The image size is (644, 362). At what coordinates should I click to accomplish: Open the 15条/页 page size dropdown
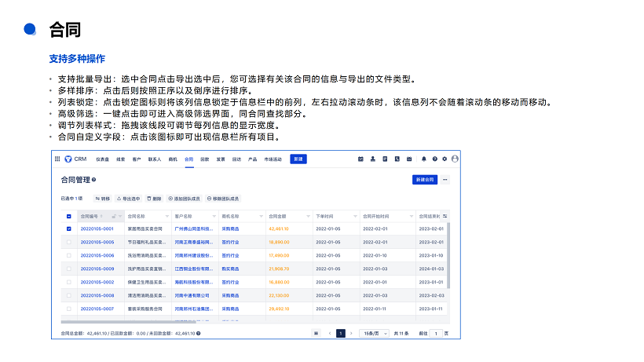374,333
